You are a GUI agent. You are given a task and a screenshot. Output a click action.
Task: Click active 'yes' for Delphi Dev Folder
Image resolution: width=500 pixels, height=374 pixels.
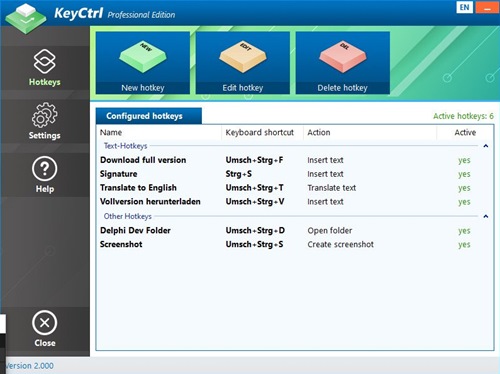[x=464, y=231]
